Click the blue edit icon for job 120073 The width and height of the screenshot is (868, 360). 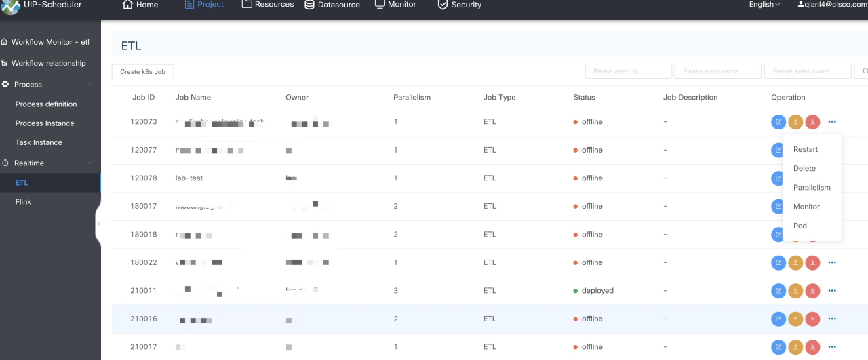click(778, 122)
